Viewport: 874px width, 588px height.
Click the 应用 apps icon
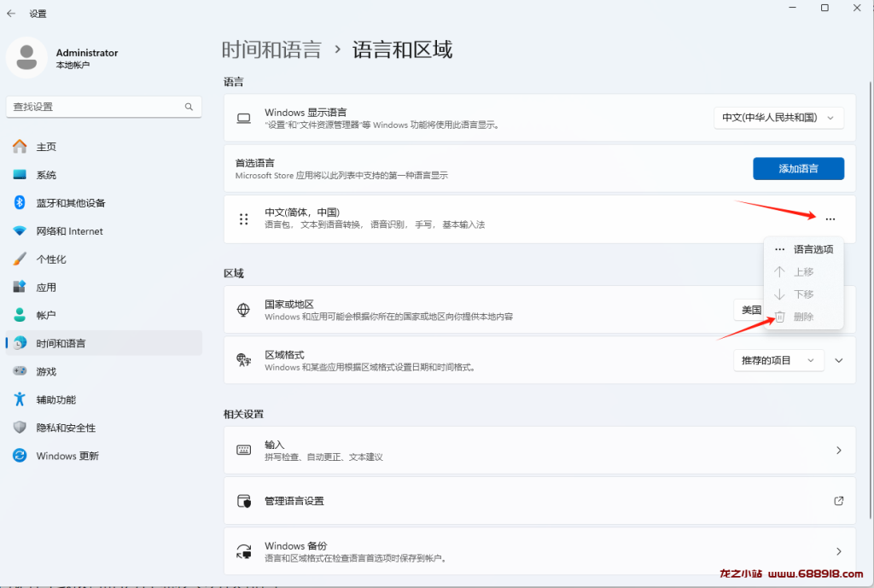click(x=20, y=287)
